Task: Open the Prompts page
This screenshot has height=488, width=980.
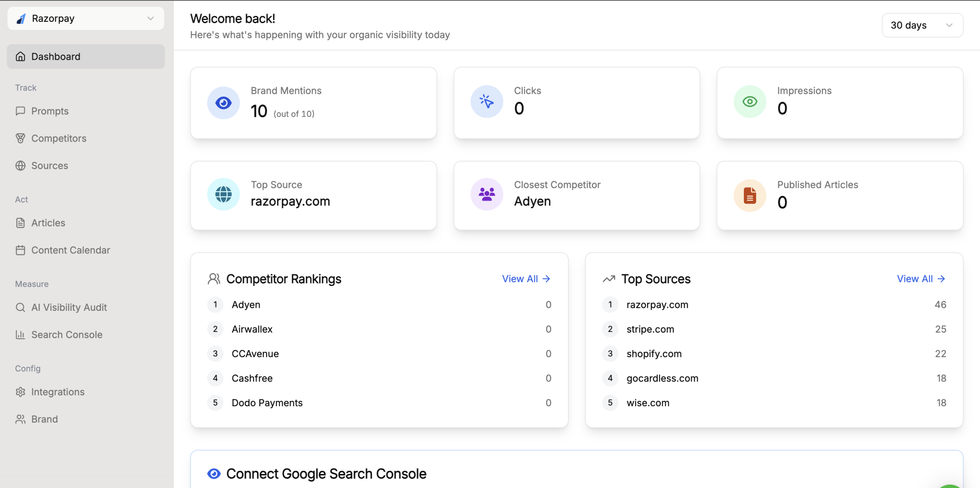Action: 86,111
